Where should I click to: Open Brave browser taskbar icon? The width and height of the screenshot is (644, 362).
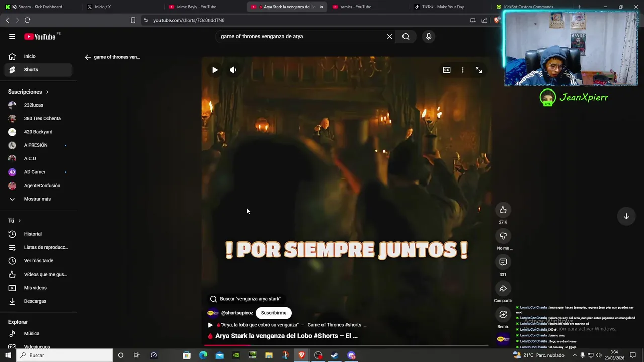pos(302,355)
